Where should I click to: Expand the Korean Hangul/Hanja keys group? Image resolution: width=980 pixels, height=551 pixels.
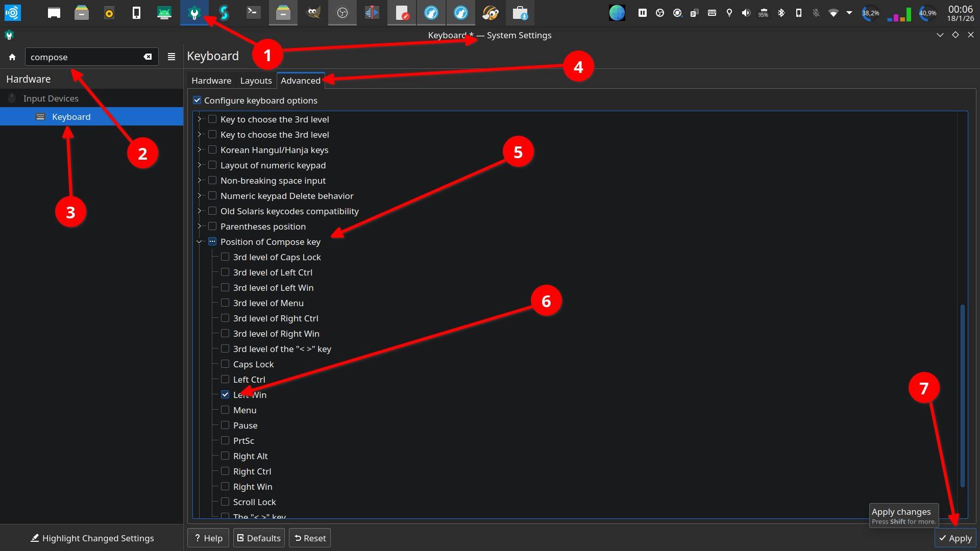tap(200, 149)
